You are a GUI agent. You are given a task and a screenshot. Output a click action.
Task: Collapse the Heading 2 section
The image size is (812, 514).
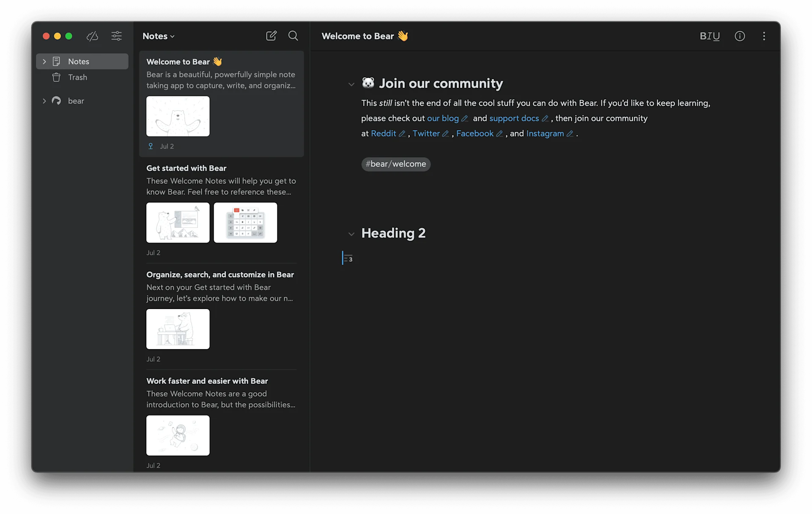tap(351, 234)
